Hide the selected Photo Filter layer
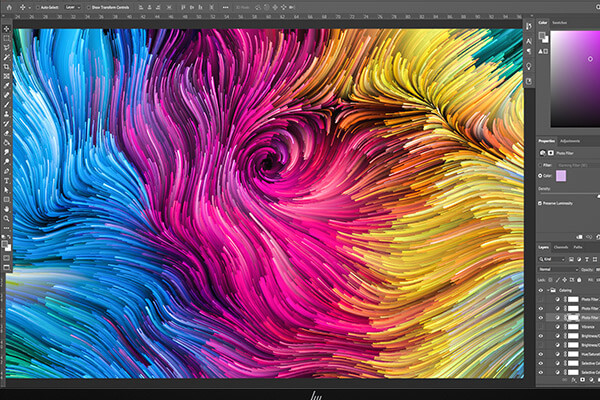The height and width of the screenshot is (400, 600). pyautogui.click(x=541, y=317)
